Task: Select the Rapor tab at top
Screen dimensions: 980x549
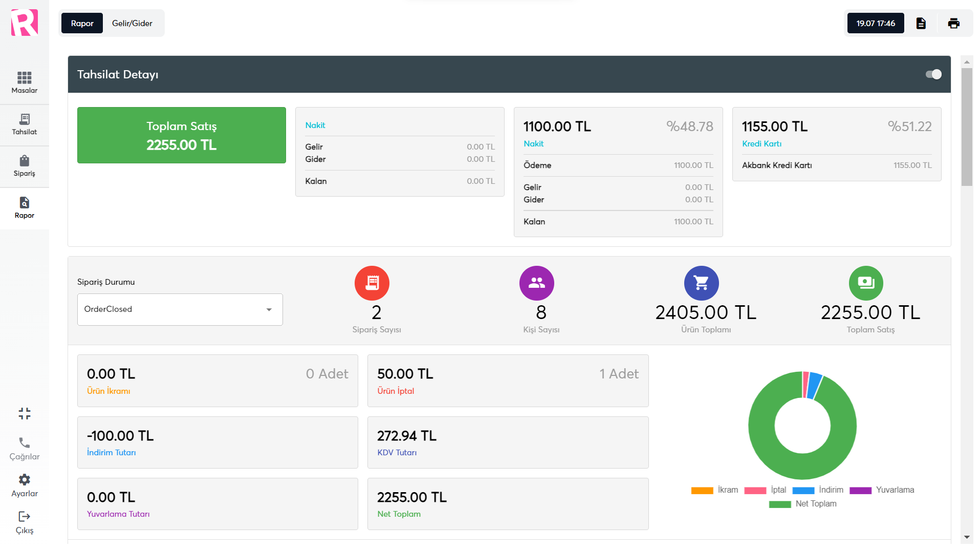Action: 82,24
